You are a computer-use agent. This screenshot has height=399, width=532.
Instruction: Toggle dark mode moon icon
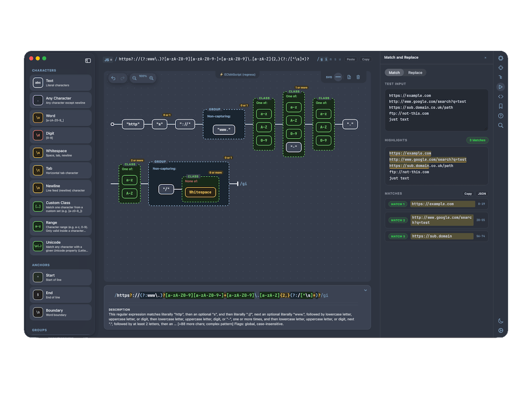tap(501, 321)
